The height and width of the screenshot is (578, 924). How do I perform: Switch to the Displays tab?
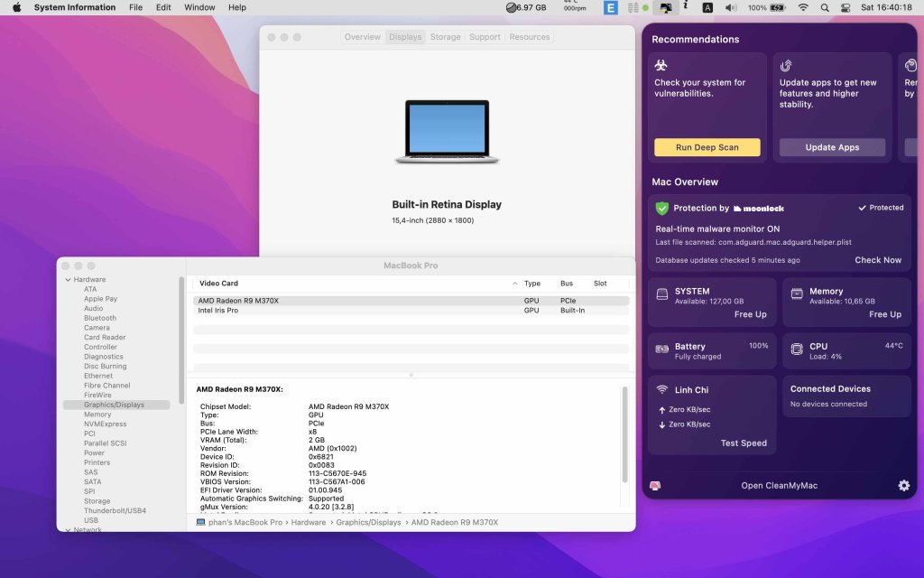(x=405, y=36)
